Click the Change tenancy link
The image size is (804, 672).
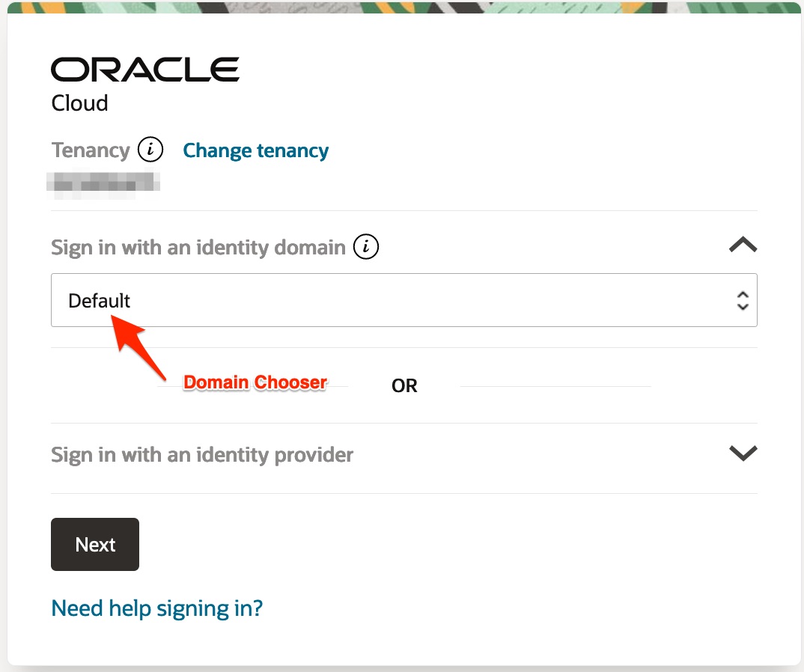[255, 150]
